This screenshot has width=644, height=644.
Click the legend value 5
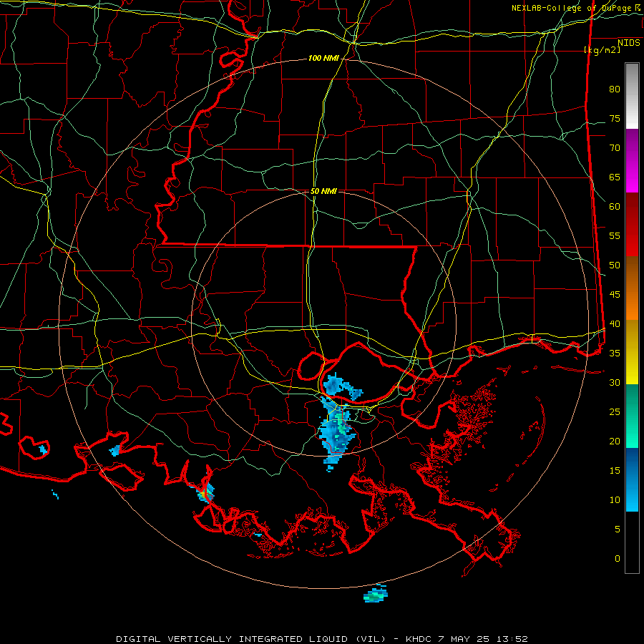pyautogui.click(x=618, y=530)
